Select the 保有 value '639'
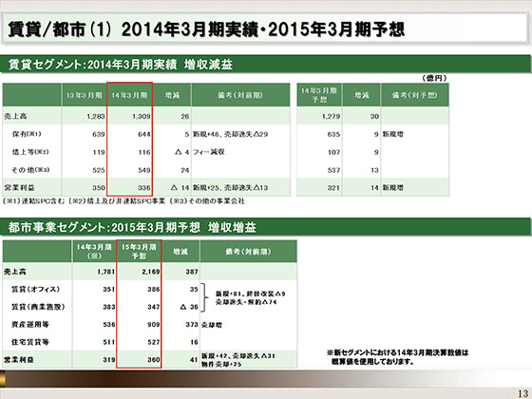532x399 pixels. [x=99, y=134]
